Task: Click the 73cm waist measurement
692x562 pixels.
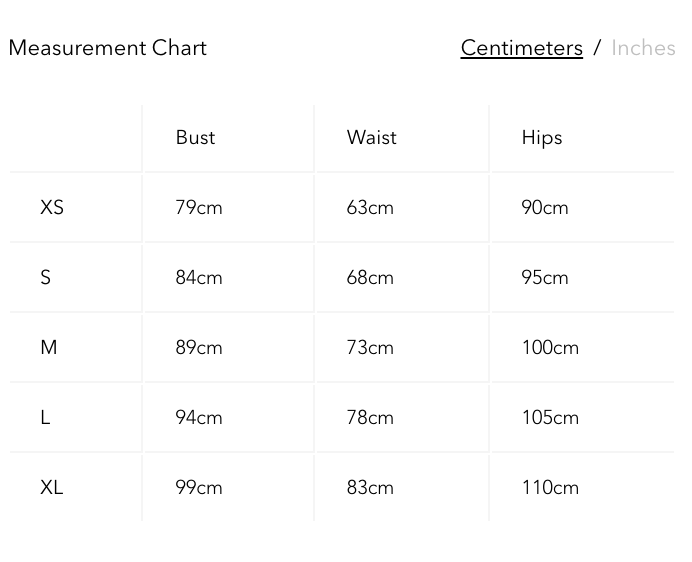Action: 370,348
